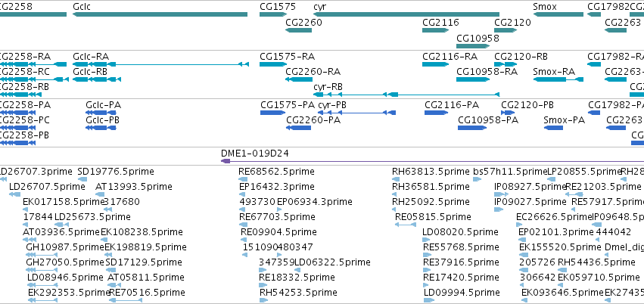Select the CG2120-RB transcript glyph
This screenshot has width=644, height=304.
pyautogui.click(x=506, y=64)
